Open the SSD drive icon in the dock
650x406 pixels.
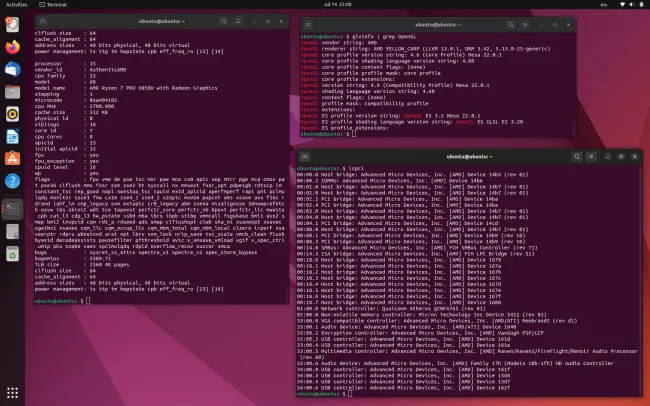(x=12, y=232)
